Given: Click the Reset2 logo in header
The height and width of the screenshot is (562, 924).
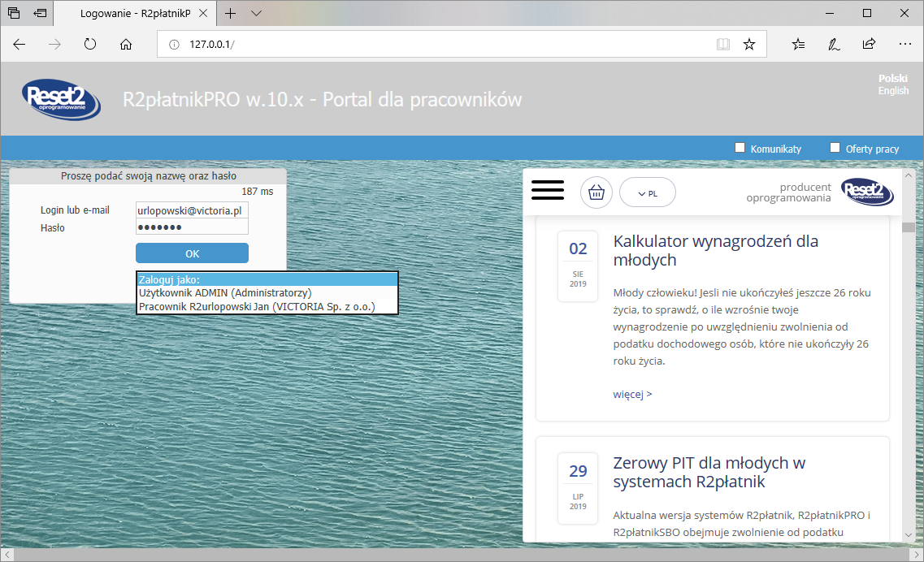Looking at the screenshot, I should point(61,99).
